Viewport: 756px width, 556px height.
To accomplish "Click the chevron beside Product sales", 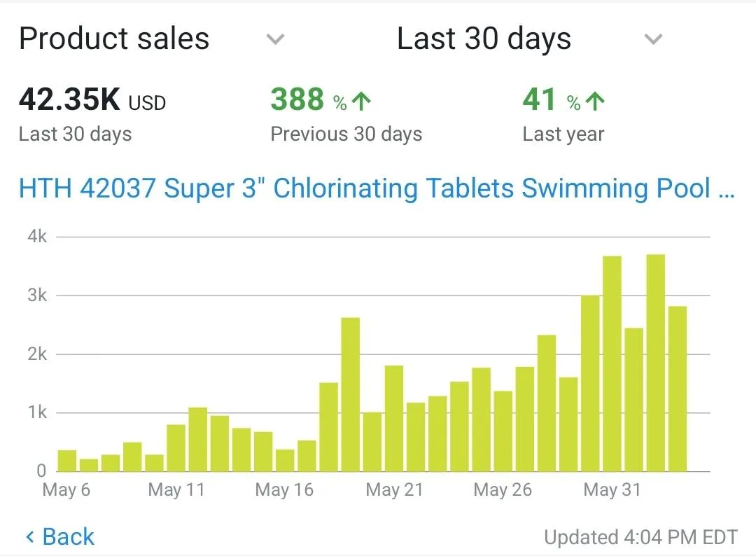I will pos(276,39).
